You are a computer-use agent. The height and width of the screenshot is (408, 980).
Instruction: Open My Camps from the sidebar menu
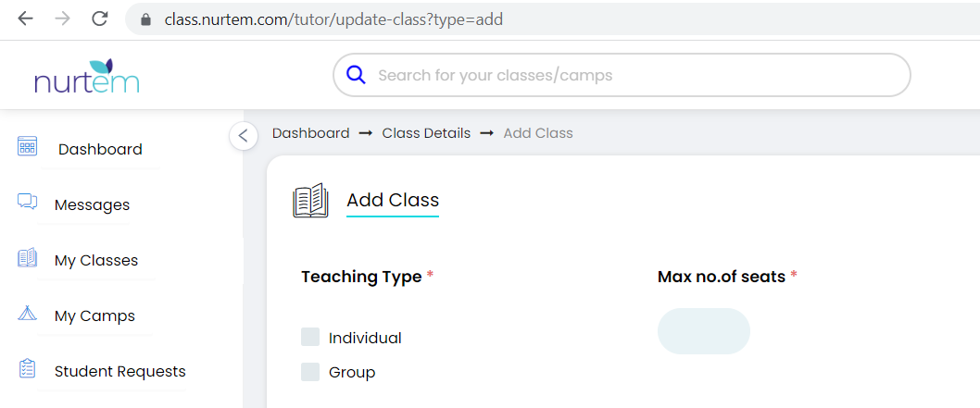click(x=94, y=316)
